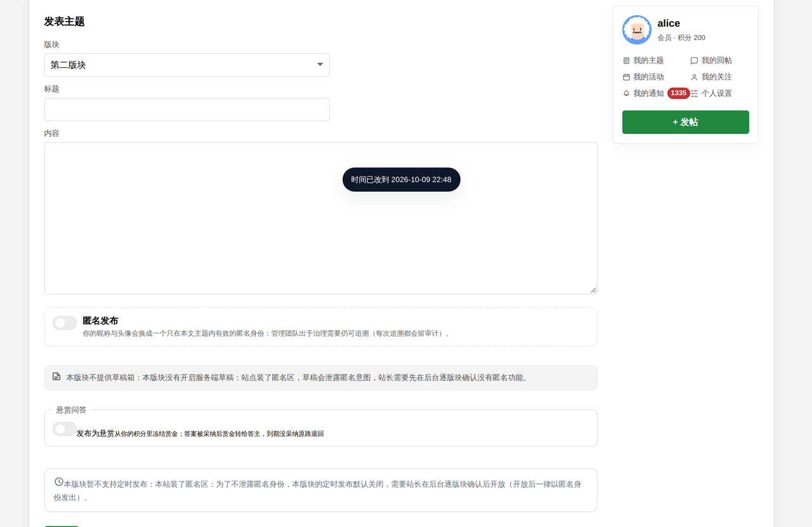The image size is (812, 527).
Task: Enable the 匿名发布 toggle switch
Action: click(x=65, y=323)
